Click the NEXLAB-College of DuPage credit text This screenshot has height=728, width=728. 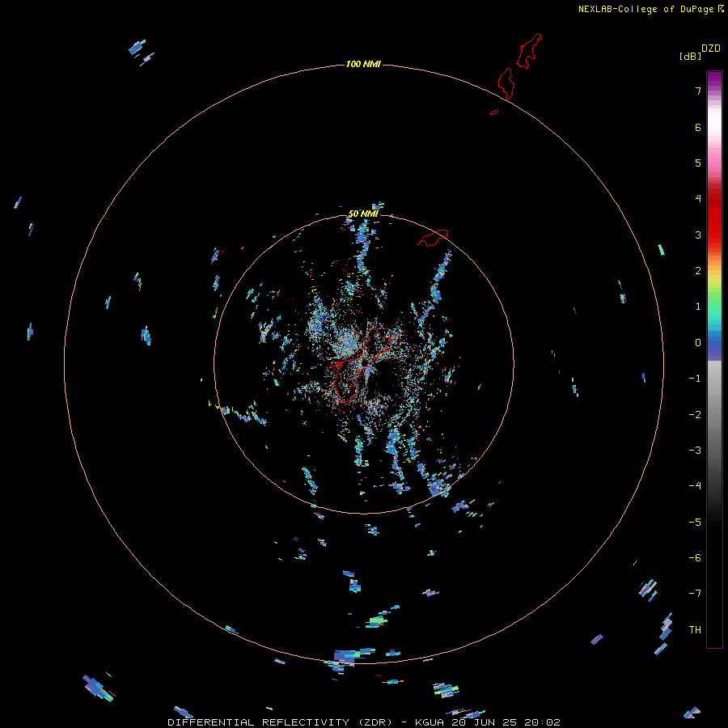[645, 9]
